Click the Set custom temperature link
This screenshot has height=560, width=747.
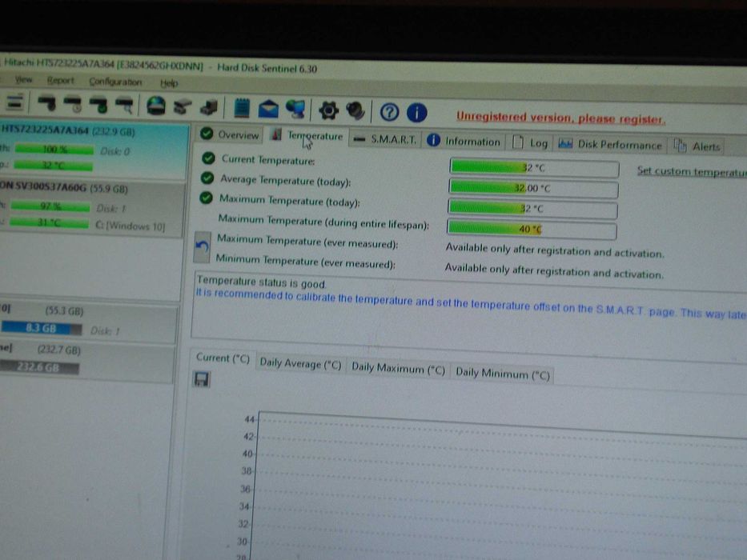pos(692,171)
